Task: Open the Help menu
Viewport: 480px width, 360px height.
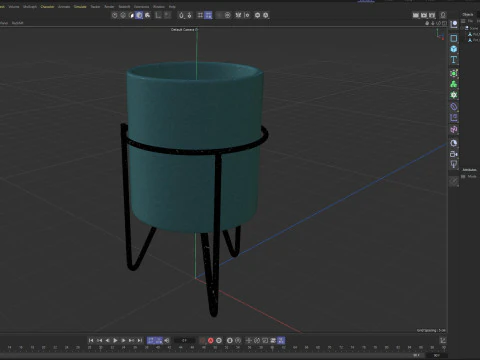Action: (x=172, y=7)
